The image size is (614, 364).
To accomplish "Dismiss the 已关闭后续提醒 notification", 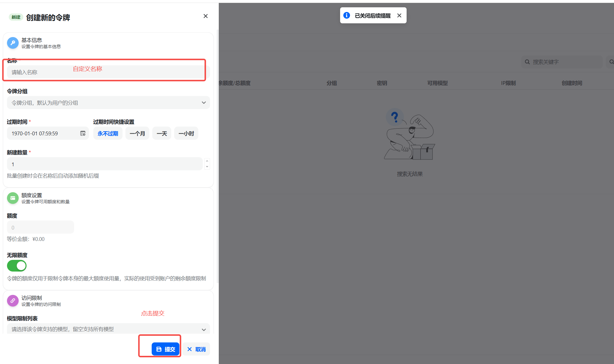I will coord(399,15).
